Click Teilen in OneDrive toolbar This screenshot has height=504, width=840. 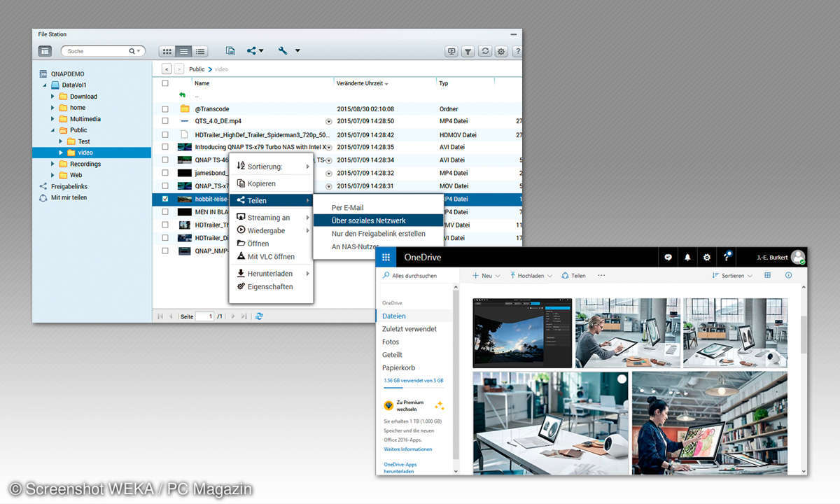point(573,276)
